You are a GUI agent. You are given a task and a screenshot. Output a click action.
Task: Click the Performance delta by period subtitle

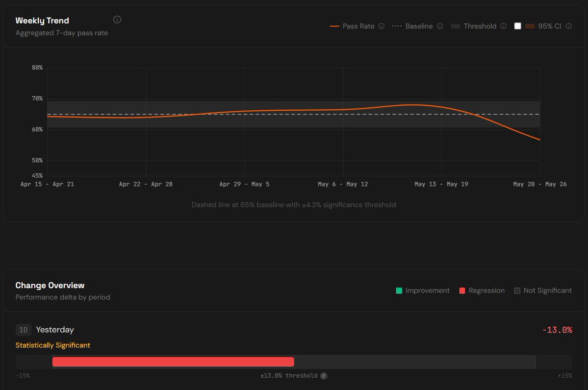point(63,297)
